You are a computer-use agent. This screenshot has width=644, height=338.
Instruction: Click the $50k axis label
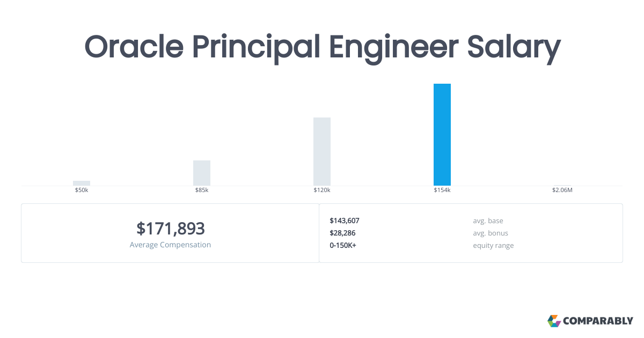click(82, 190)
